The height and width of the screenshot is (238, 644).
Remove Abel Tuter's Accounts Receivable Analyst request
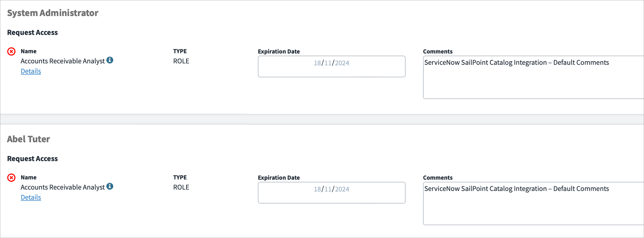click(x=11, y=178)
